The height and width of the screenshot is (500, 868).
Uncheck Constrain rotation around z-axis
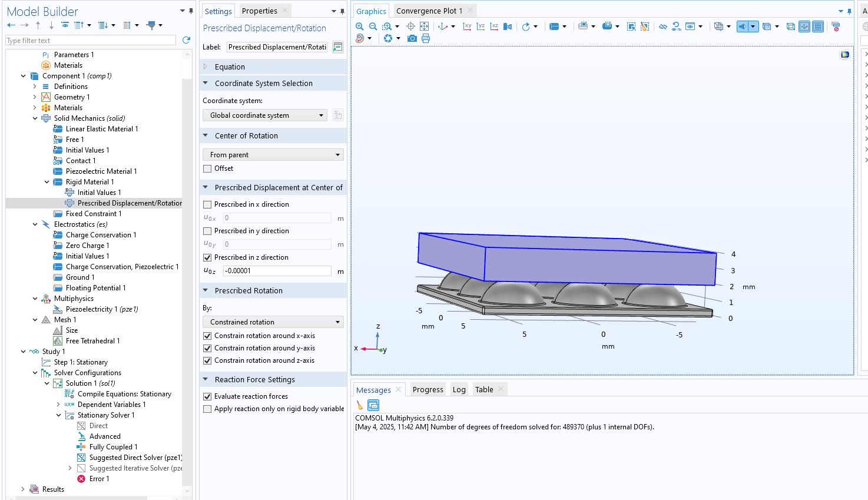click(207, 360)
